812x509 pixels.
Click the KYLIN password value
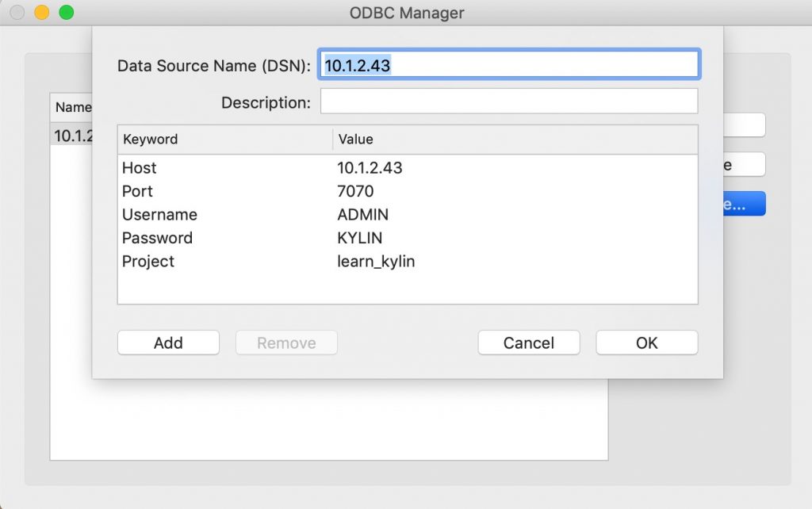point(360,238)
